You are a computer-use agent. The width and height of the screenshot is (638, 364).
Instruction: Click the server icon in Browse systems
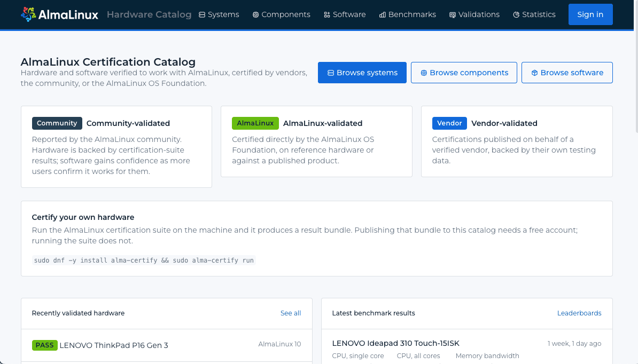[331, 73]
